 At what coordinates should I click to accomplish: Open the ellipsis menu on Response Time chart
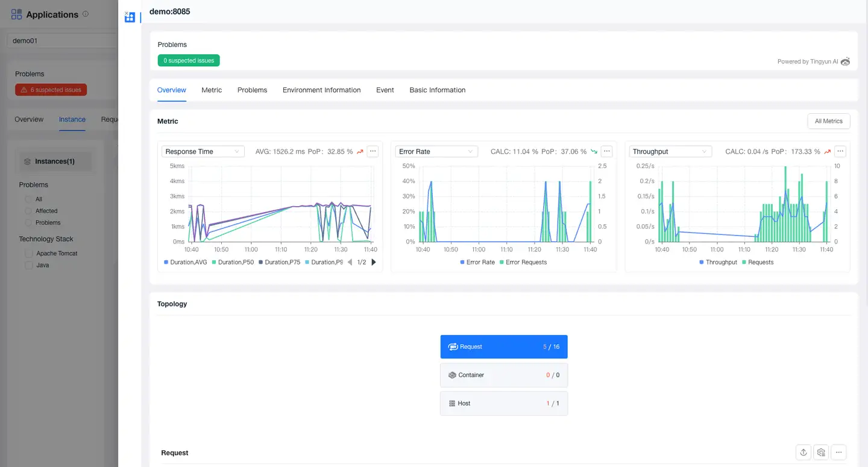point(373,151)
